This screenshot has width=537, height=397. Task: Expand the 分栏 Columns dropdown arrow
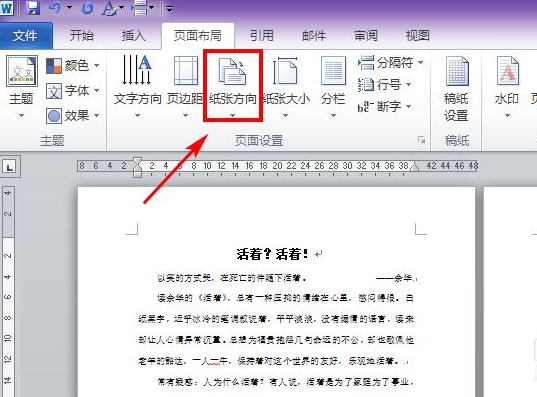pos(333,115)
